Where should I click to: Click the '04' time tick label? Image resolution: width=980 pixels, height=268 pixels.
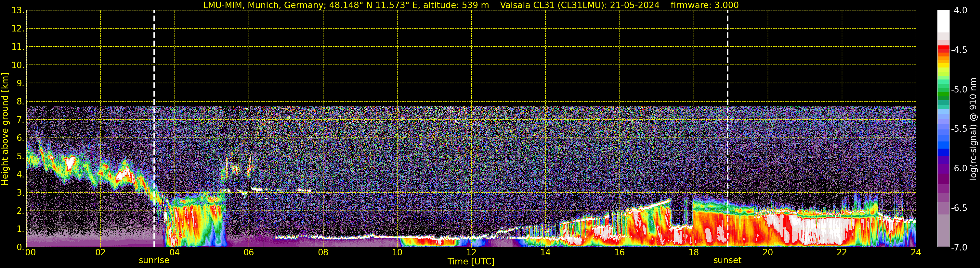click(175, 252)
